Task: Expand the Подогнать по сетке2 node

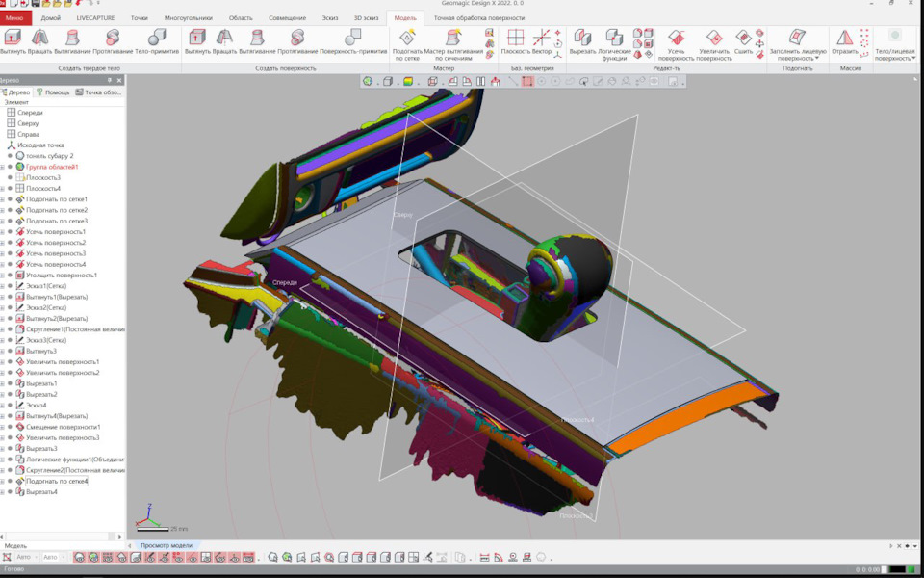Action: click(2, 210)
